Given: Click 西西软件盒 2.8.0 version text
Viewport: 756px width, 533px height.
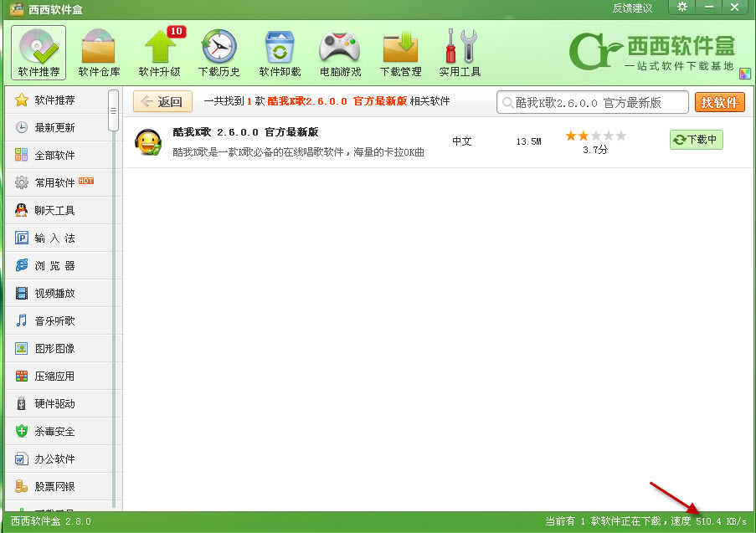Looking at the screenshot, I should click(x=50, y=521).
